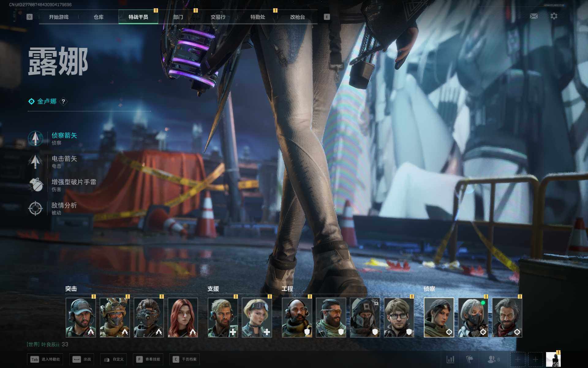
Task: Select the 电击箭矢 shock arrow skill icon
Action: (36, 162)
